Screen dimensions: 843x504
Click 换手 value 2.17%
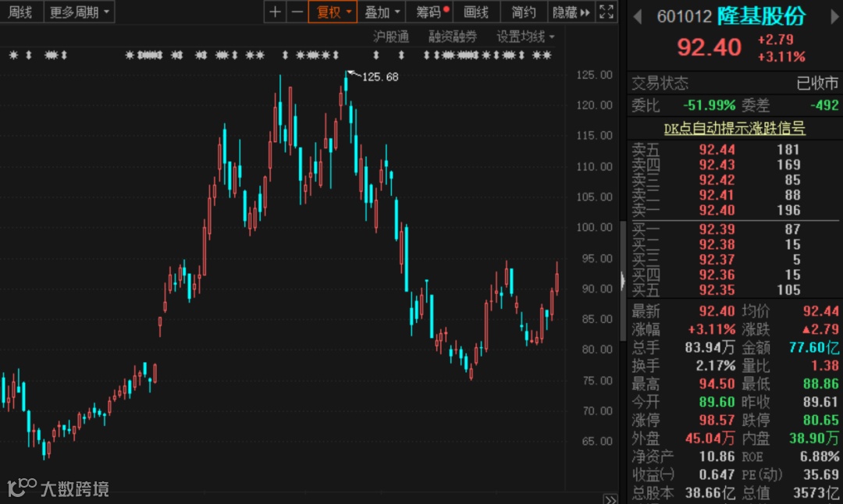[715, 366]
